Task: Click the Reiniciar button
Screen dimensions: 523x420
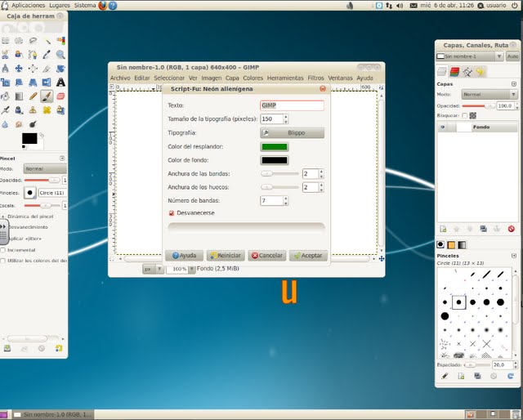Action: coord(226,256)
